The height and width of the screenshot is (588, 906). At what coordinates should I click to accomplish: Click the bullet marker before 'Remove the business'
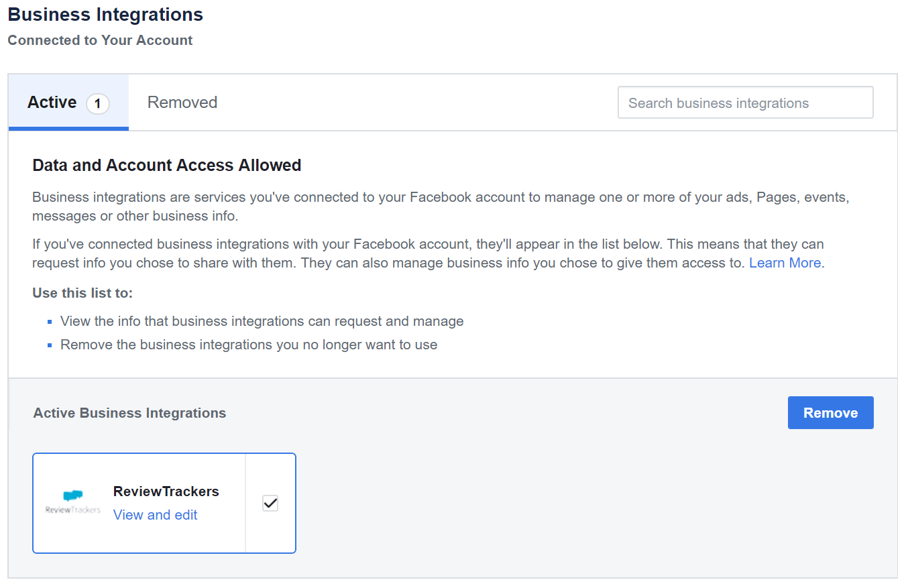50,345
